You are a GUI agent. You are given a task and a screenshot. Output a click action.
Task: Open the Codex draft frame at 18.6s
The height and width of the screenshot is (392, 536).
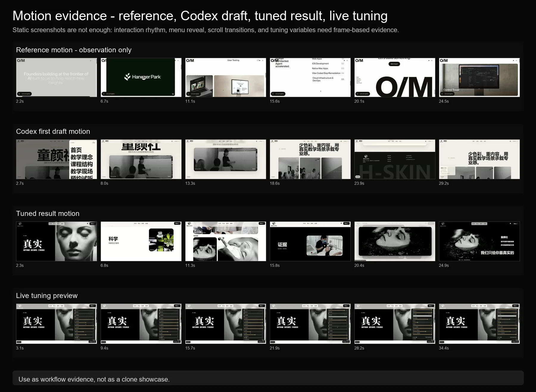[310, 159]
